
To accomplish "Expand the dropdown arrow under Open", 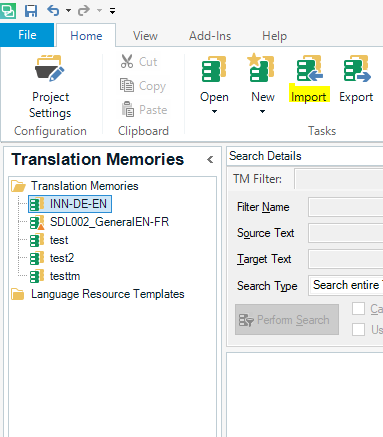I will click(x=214, y=111).
